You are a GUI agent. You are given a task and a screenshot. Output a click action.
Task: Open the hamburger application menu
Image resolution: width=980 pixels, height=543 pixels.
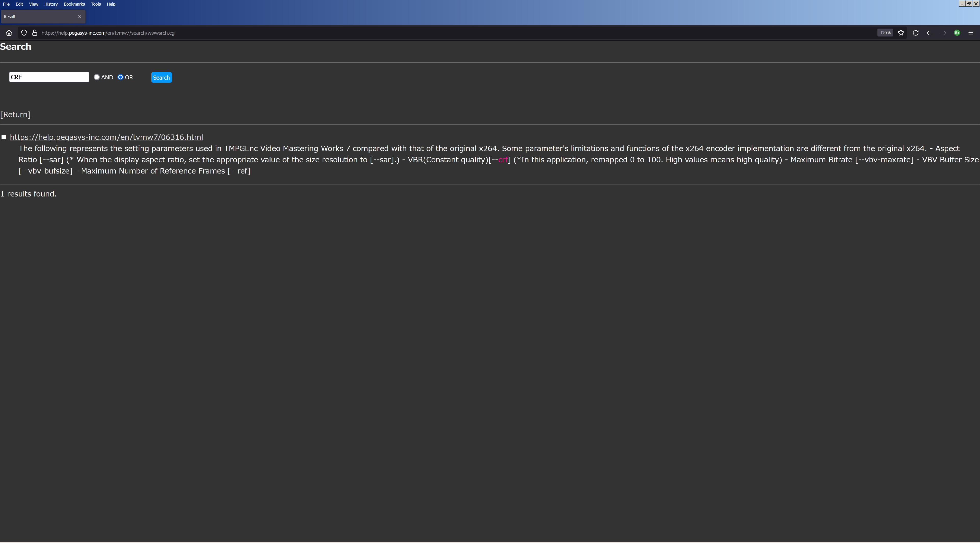[x=971, y=33]
